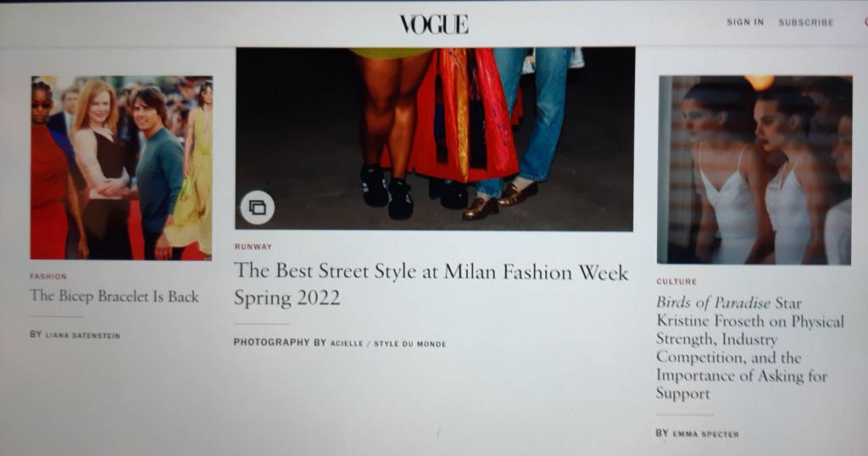Click the Runway category label

pos(253,247)
